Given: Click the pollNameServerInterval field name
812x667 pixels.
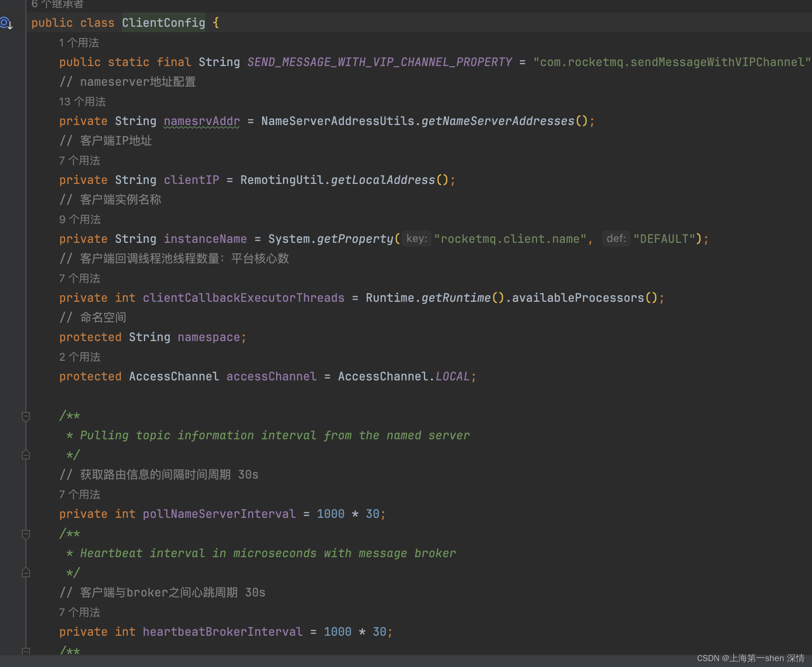Looking at the screenshot, I should click(219, 514).
